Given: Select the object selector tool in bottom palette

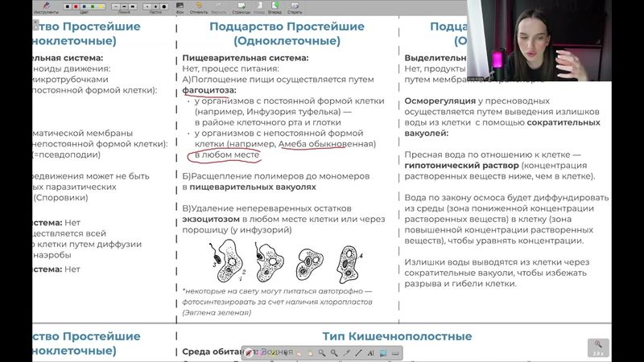Looking at the screenshot, I should tap(286, 353).
